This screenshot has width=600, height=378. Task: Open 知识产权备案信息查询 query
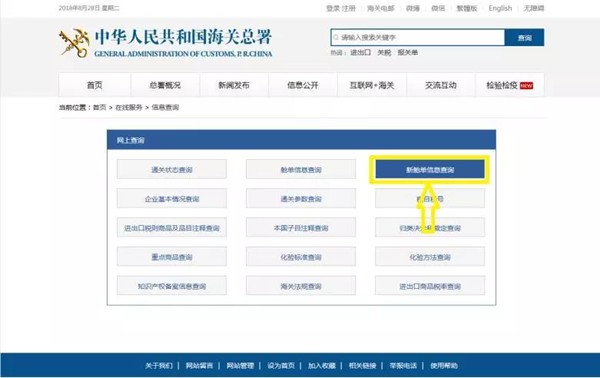tap(172, 286)
